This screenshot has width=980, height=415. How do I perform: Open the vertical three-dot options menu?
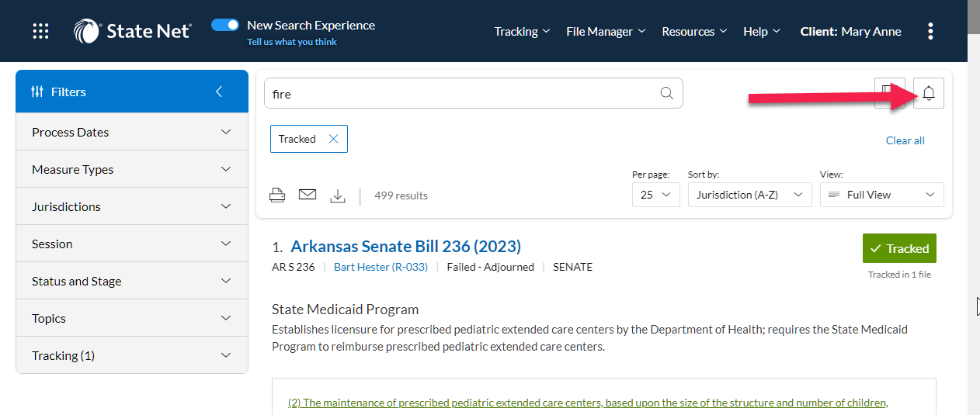click(x=930, y=31)
